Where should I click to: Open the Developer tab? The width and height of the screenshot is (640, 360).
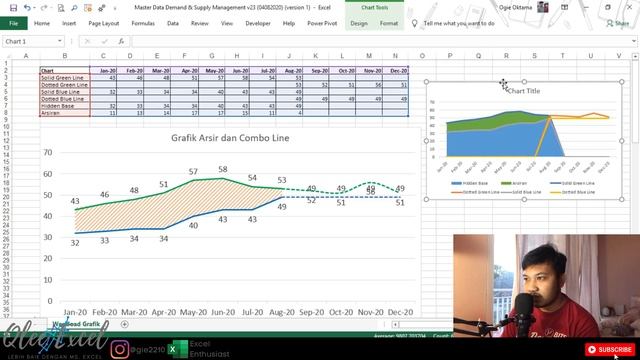258,23
